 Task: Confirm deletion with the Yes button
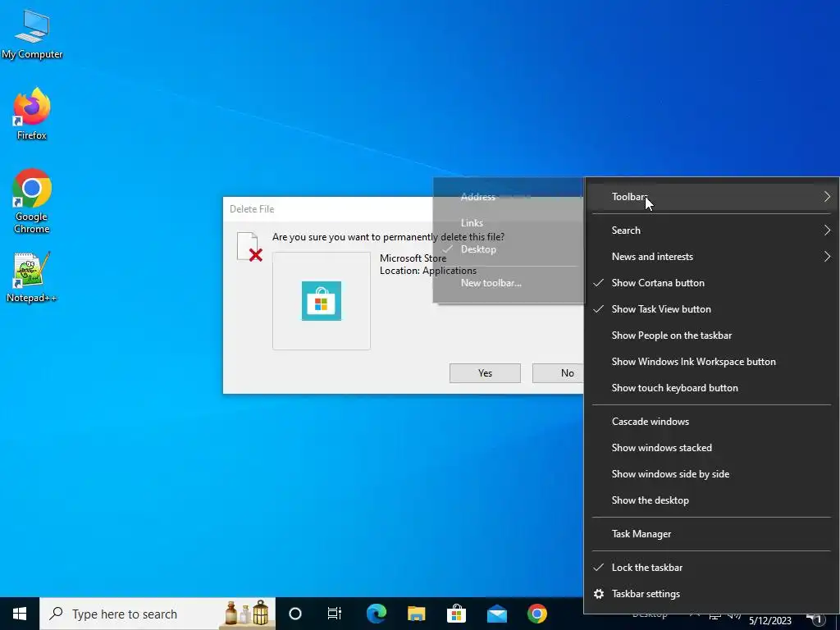pyautogui.click(x=485, y=373)
